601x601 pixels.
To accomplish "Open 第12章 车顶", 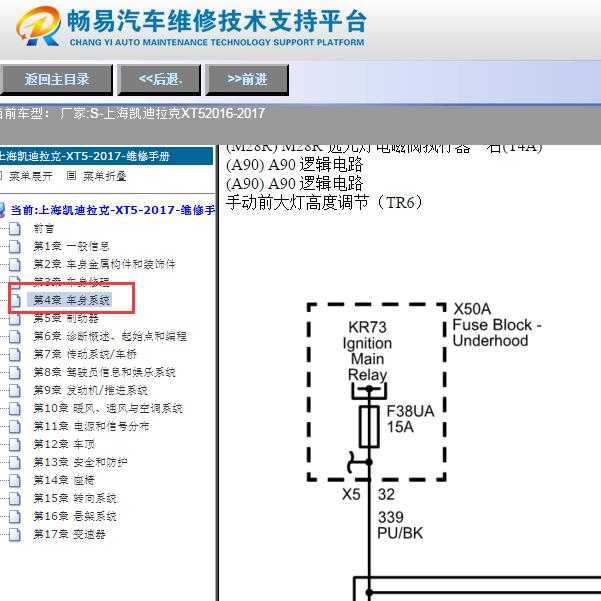I will [64, 444].
